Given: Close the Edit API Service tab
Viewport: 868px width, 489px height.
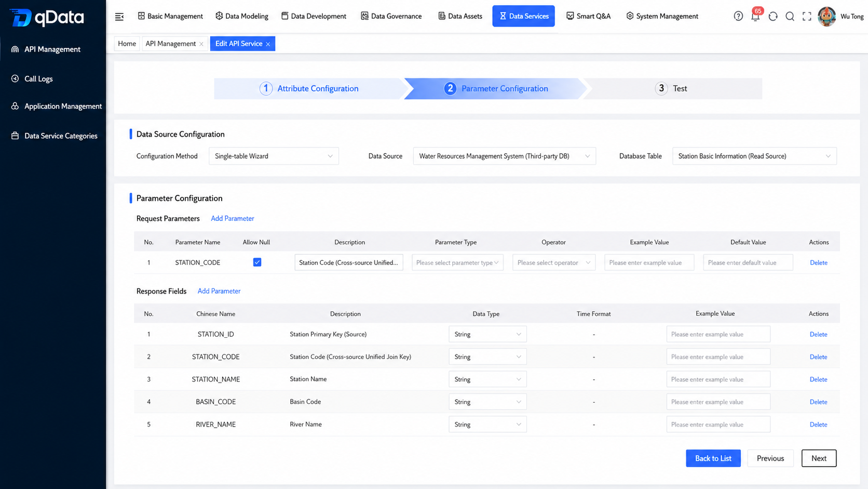Looking at the screenshot, I should [268, 44].
